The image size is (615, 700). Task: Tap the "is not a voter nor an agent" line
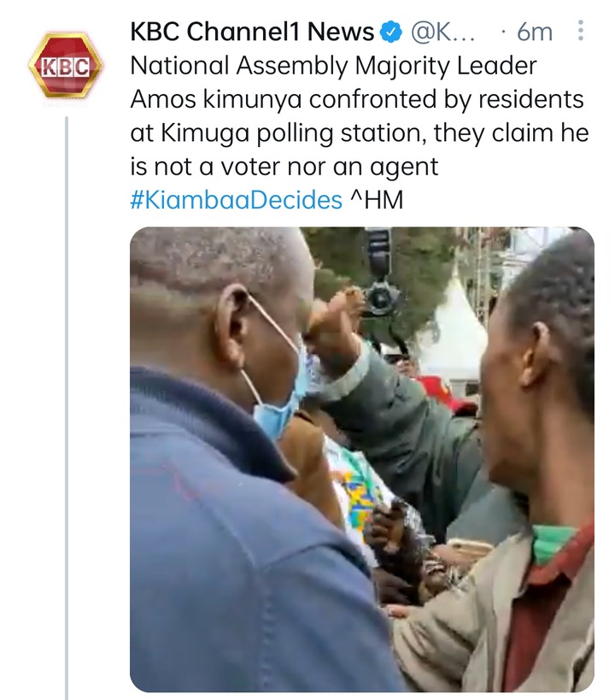click(x=284, y=167)
